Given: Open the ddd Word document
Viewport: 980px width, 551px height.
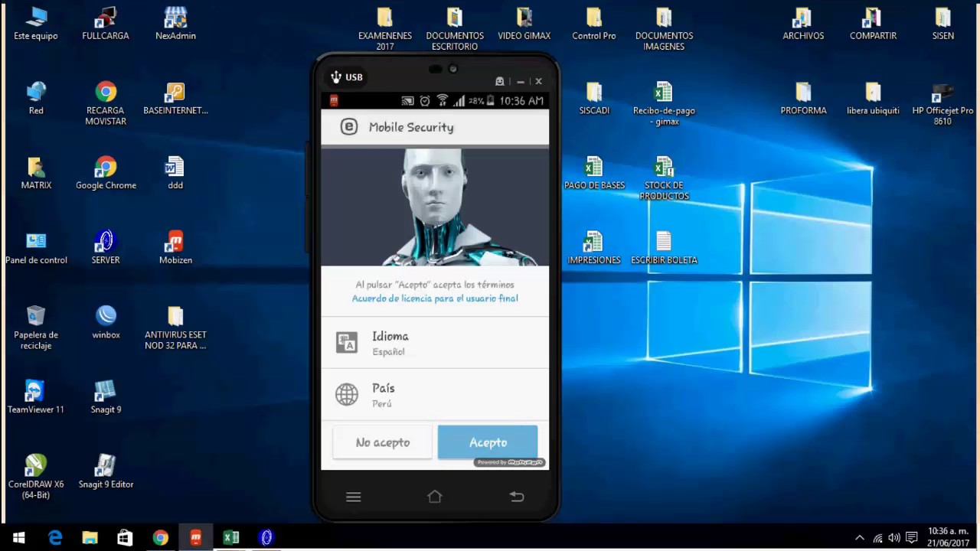Looking at the screenshot, I should (175, 174).
